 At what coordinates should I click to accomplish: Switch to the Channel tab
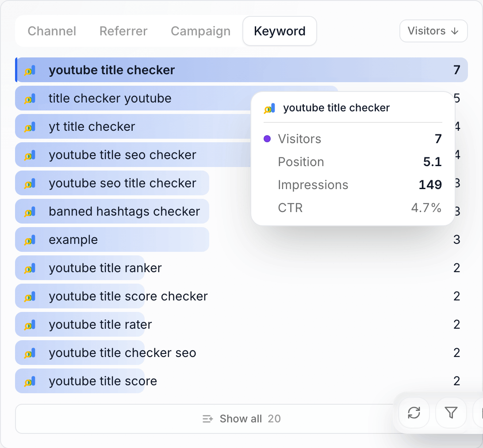click(52, 31)
